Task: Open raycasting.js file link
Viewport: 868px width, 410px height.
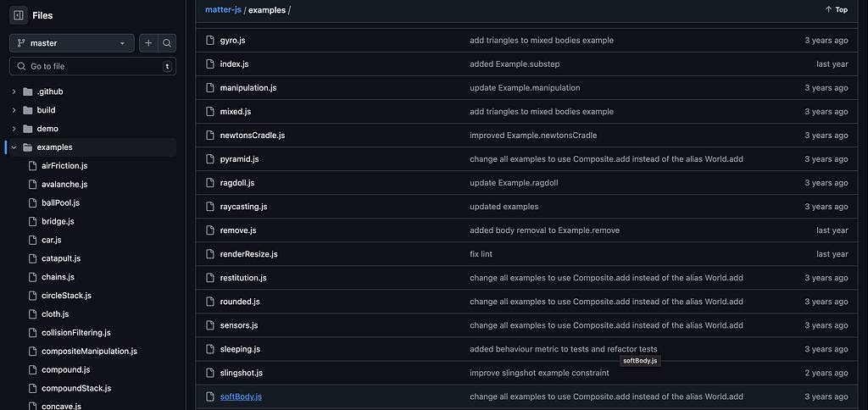Action: [243, 207]
